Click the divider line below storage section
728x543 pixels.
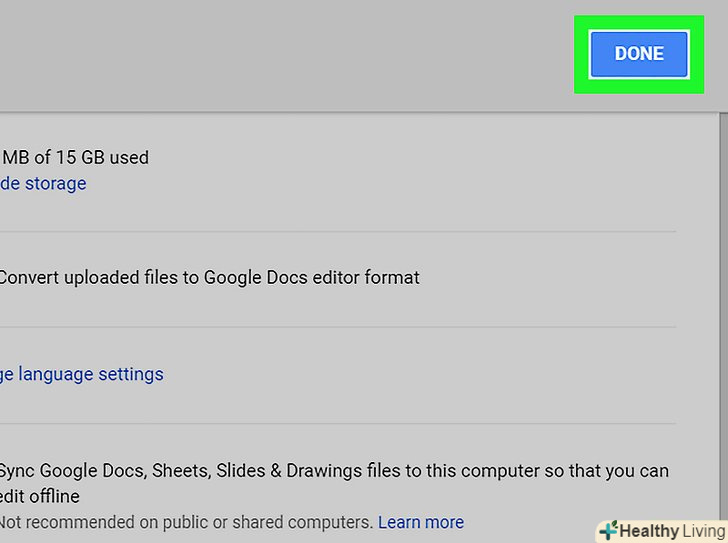(338, 231)
